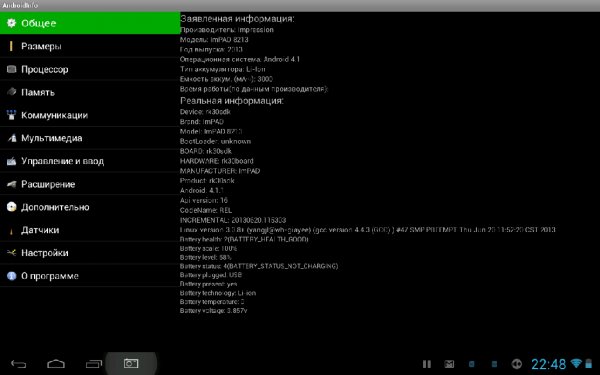Viewport: 600px width, 375px height.
Task: Open the Настройки section
Action: [90, 253]
